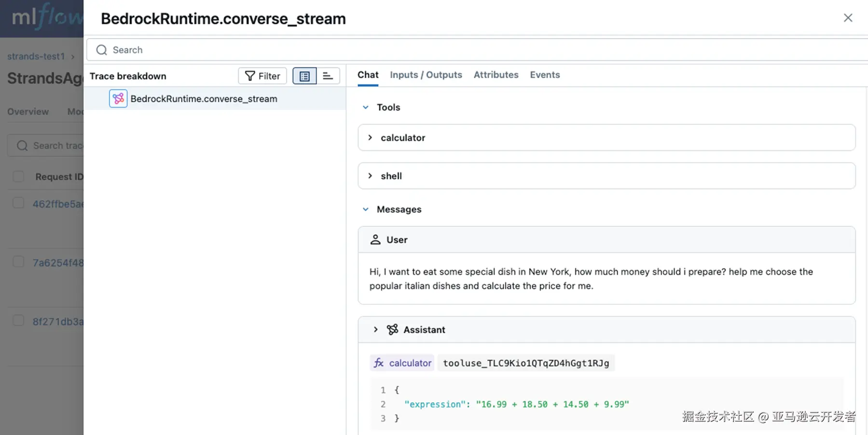
Task: Collapse the Messages section
Action: point(366,209)
